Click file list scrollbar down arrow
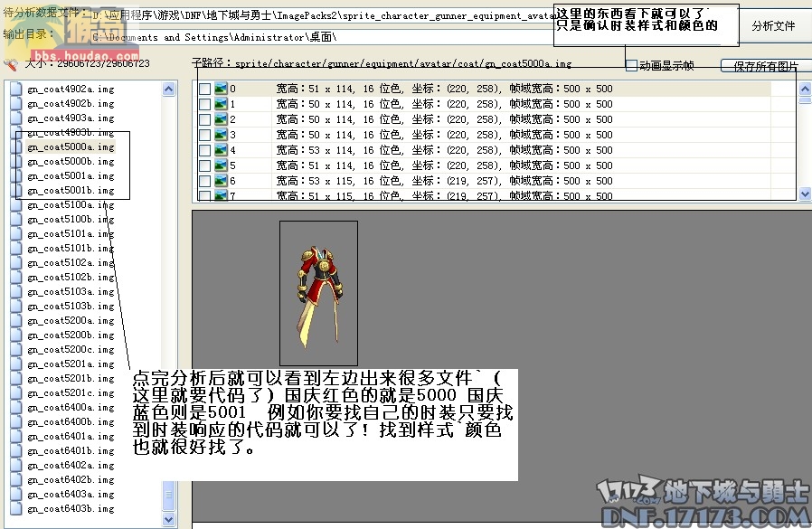 169,519
